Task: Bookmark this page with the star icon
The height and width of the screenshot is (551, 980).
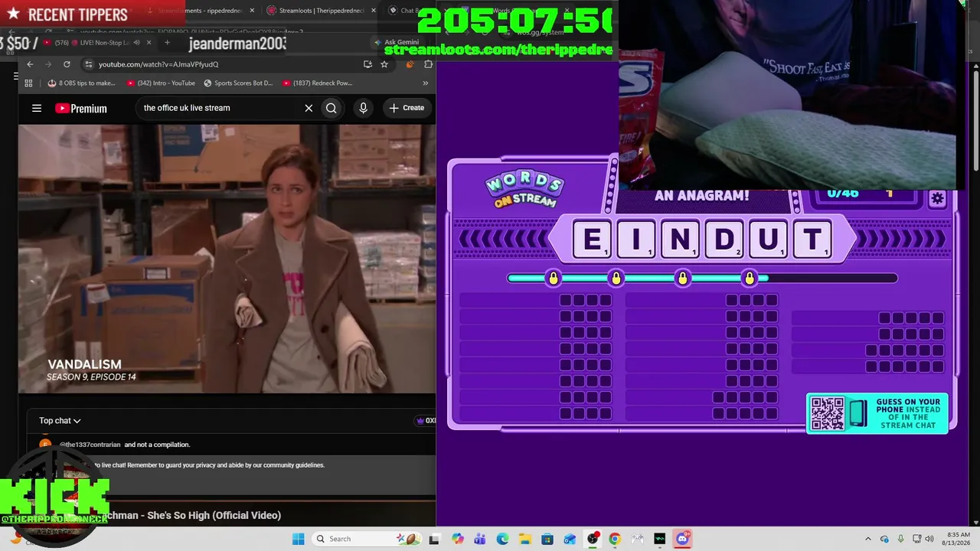Action: 384,64
